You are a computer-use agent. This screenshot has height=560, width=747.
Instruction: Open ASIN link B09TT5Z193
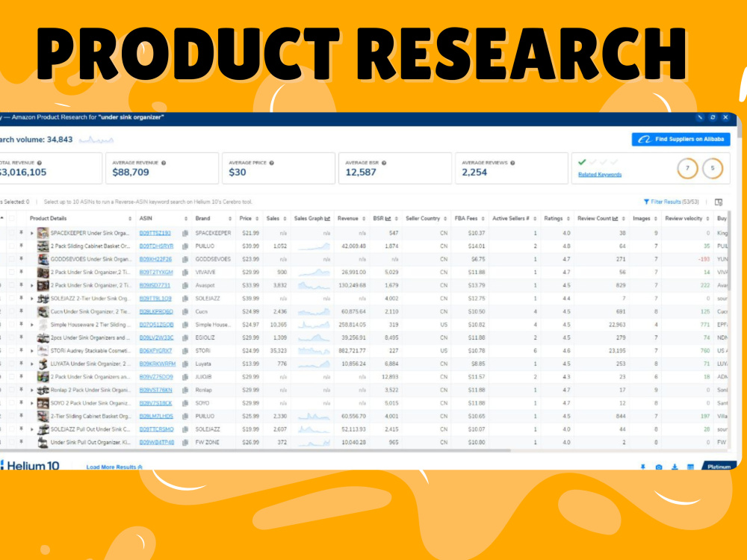155,233
